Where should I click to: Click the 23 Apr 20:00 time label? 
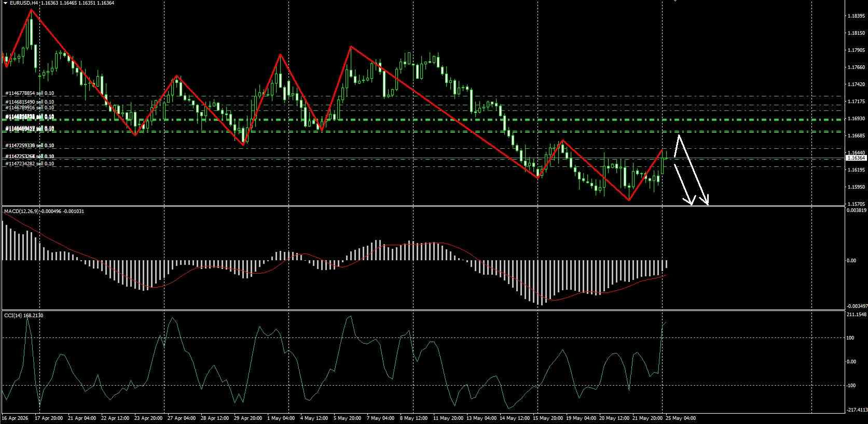[148, 418]
